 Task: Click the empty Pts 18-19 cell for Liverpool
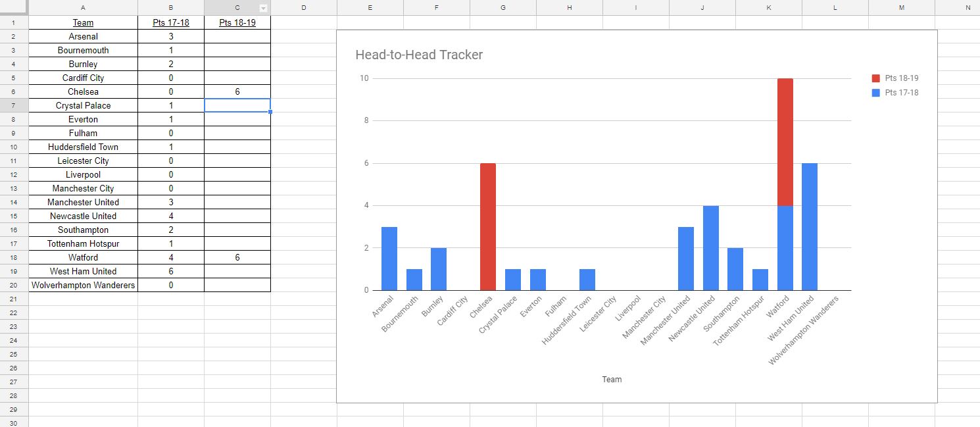pos(237,174)
